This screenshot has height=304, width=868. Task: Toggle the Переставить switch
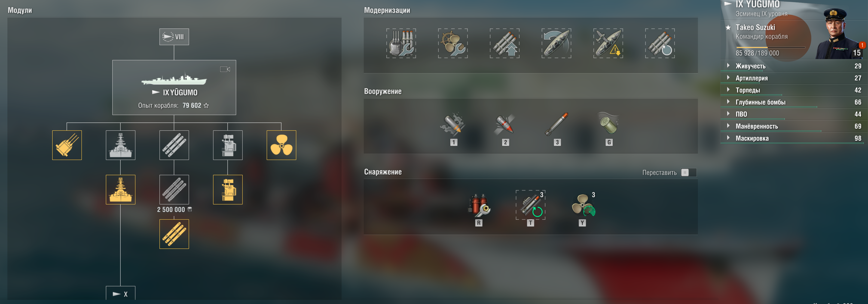point(688,172)
